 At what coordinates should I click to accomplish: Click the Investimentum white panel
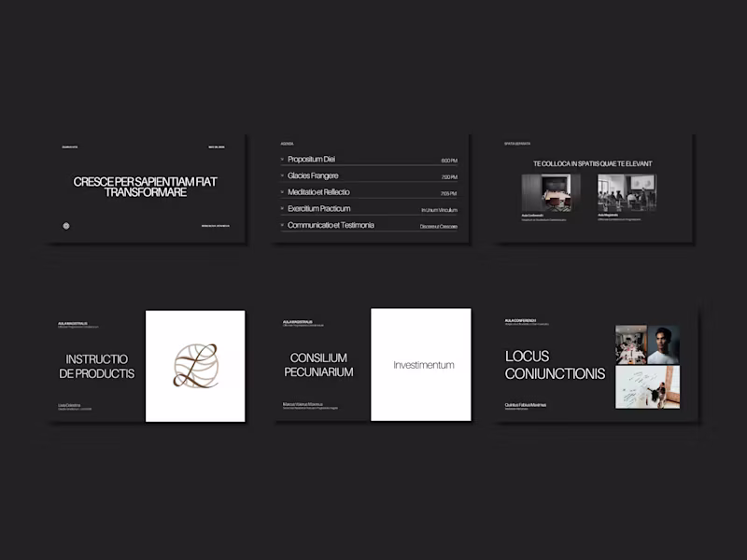[x=421, y=365]
